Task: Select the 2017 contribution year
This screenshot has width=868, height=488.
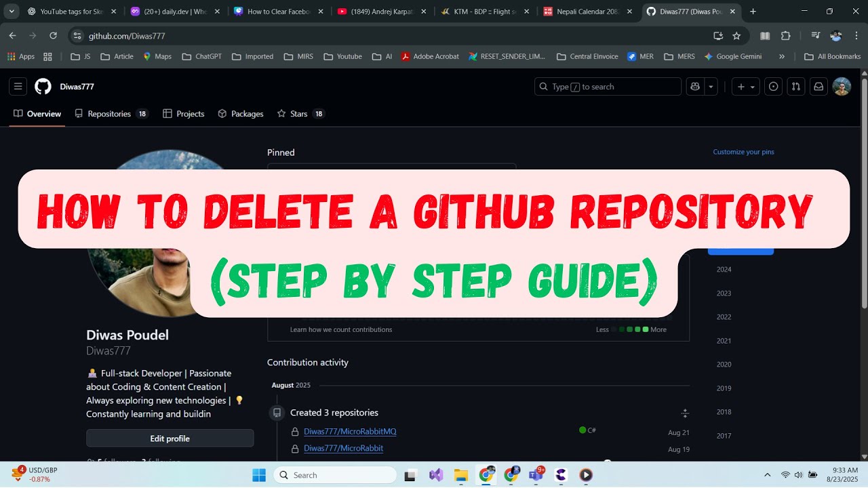Action: pyautogui.click(x=724, y=435)
